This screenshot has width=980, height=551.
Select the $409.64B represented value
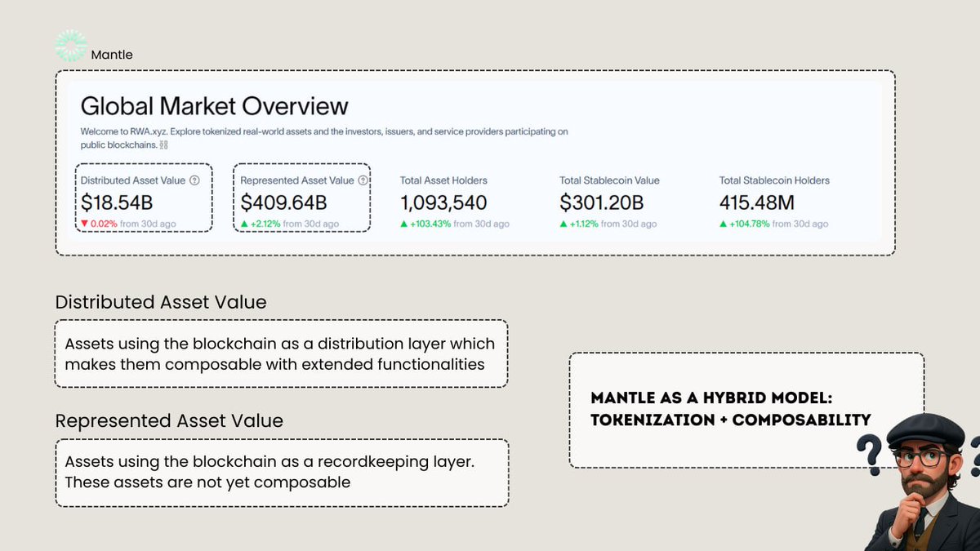(x=283, y=202)
